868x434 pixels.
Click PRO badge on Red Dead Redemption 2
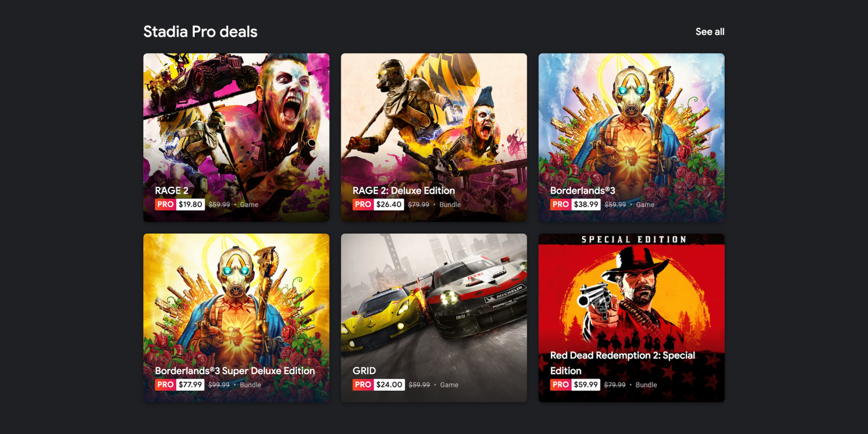[560, 385]
